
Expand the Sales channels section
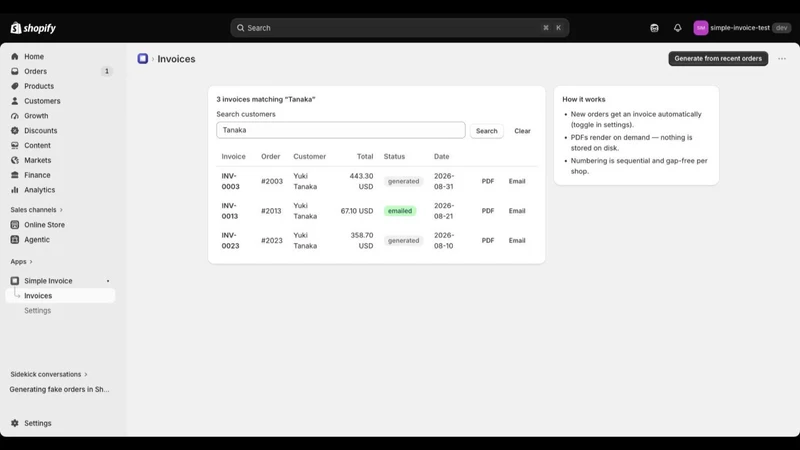coord(36,210)
